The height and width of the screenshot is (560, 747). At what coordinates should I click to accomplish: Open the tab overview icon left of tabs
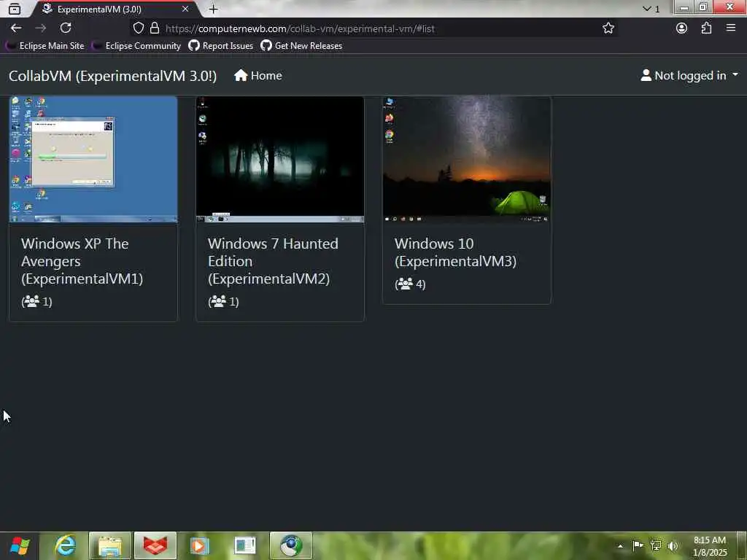[15, 9]
